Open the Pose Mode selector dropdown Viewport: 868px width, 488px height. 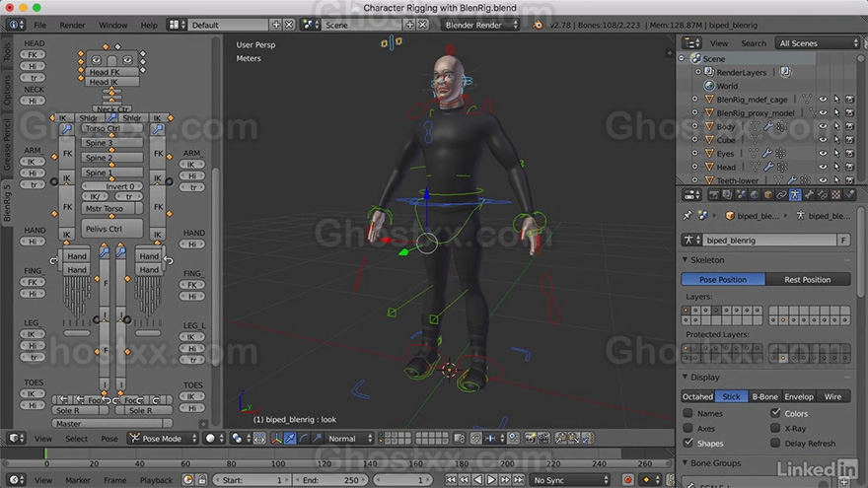(163, 438)
